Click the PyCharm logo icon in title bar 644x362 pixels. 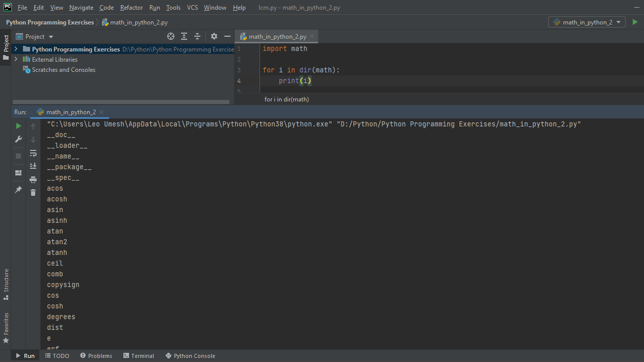[7, 7]
